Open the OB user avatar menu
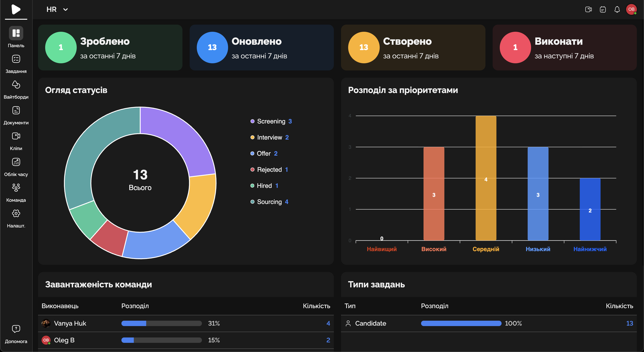 (x=631, y=9)
